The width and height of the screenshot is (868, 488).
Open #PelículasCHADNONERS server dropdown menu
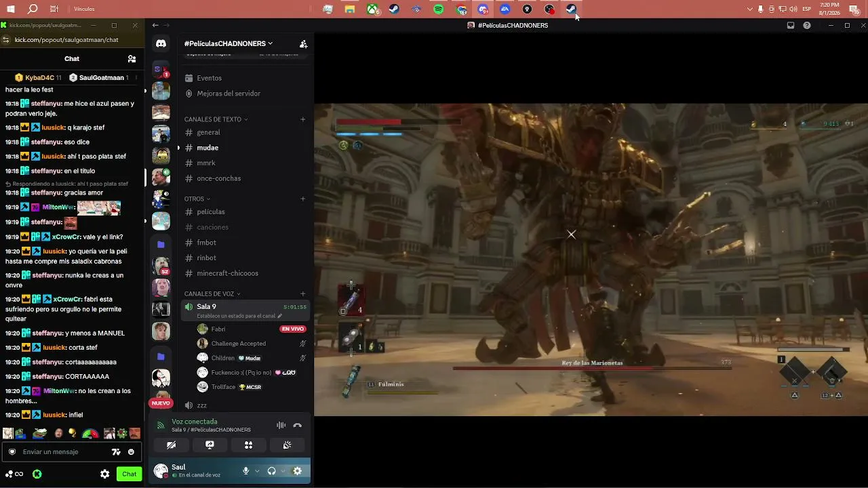click(229, 43)
